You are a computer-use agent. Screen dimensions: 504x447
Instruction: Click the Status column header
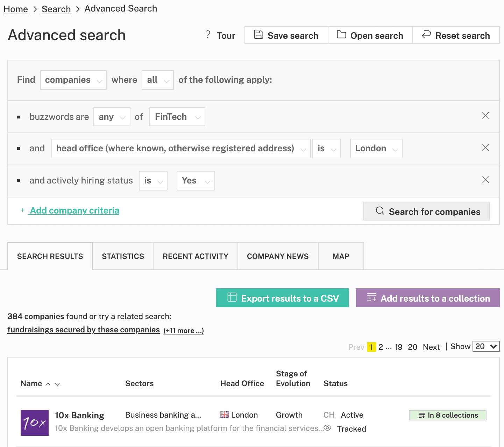(x=336, y=383)
